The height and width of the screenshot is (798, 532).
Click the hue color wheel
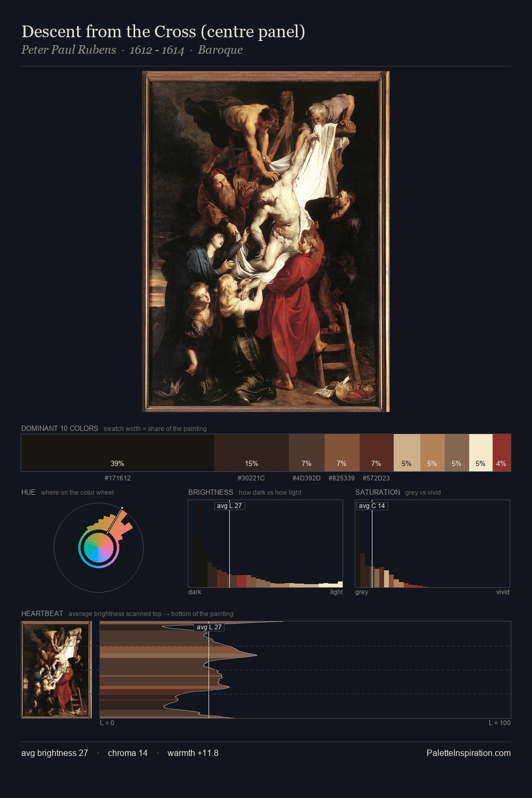(x=98, y=547)
